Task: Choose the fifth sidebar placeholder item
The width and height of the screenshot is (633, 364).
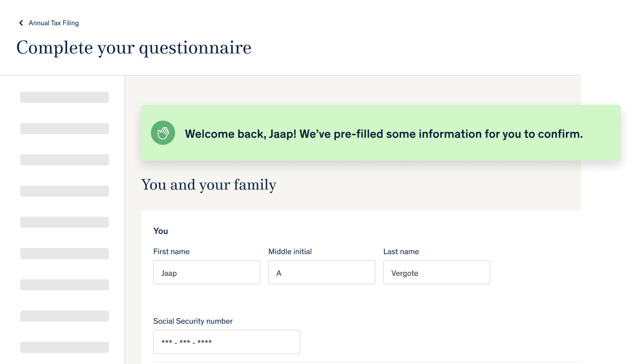Action: (x=65, y=222)
